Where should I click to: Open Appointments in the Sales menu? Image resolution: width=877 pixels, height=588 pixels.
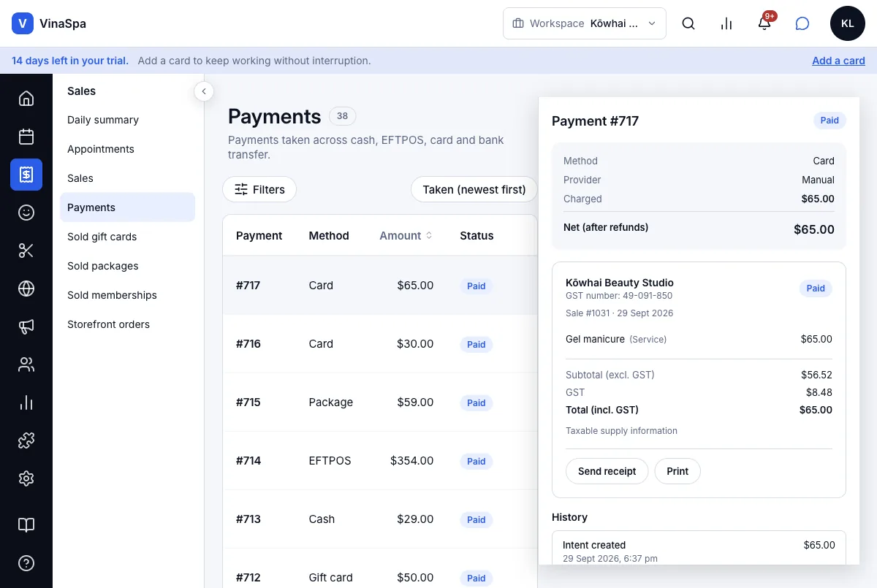coord(128,149)
